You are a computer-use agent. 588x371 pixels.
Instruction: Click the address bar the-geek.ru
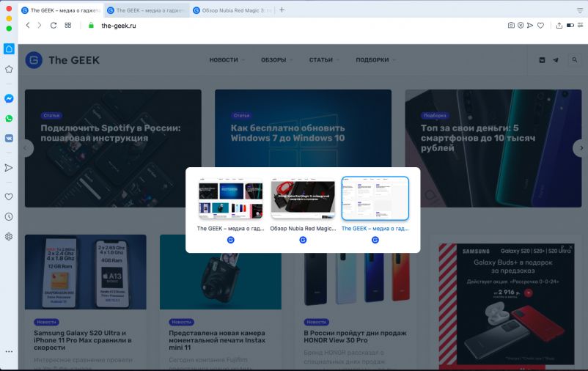(x=119, y=26)
